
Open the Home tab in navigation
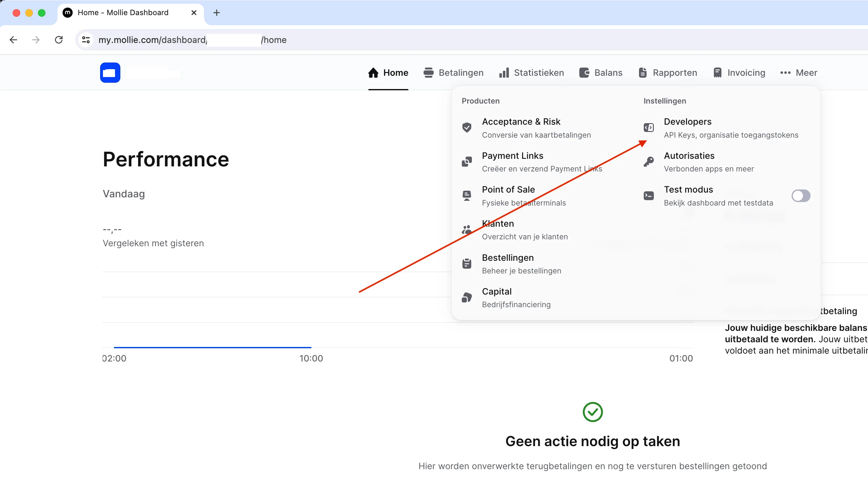pos(388,73)
